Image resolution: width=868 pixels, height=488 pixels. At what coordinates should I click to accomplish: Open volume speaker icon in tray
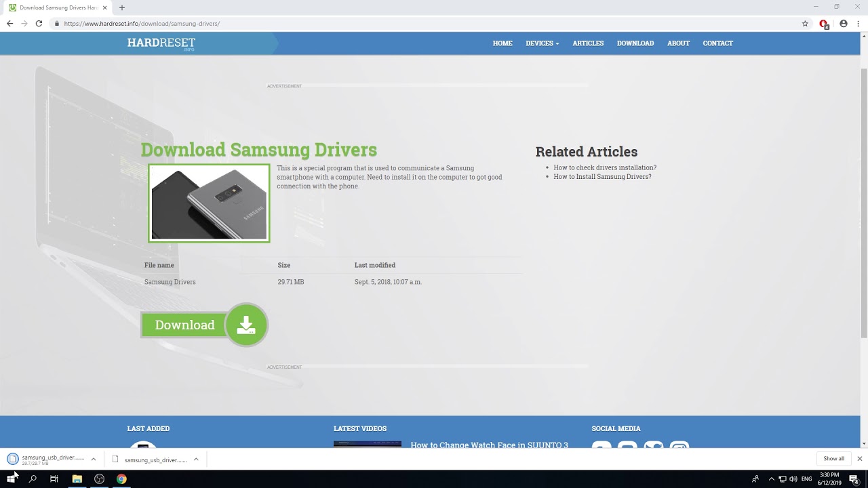click(x=793, y=479)
